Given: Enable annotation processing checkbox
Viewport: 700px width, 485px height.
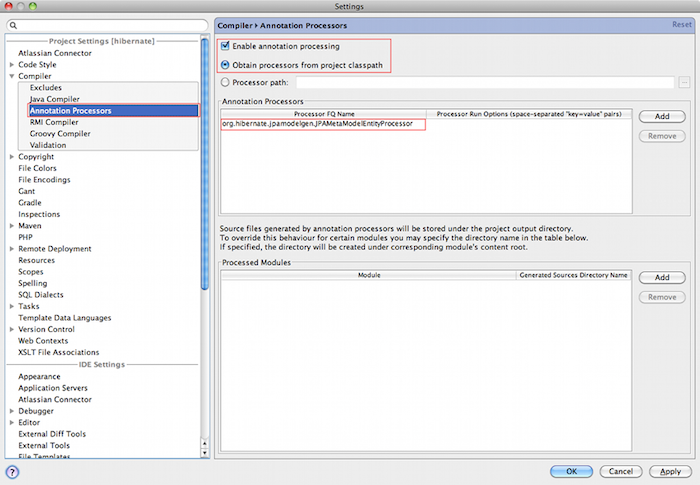Looking at the screenshot, I should (x=225, y=46).
